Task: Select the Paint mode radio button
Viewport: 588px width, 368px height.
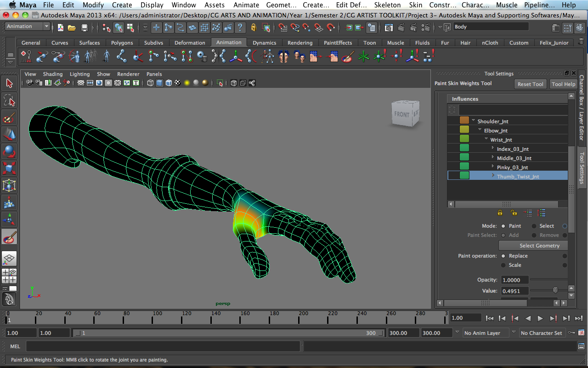Action: (503, 226)
